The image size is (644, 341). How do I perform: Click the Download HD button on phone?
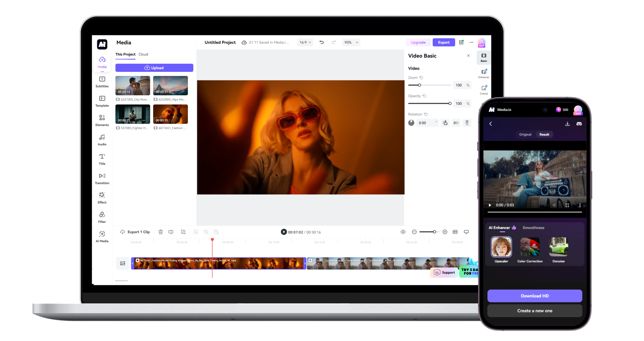click(x=534, y=296)
